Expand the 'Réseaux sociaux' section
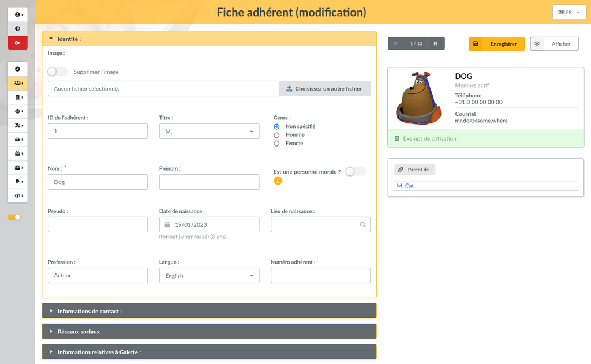 click(209, 332)
